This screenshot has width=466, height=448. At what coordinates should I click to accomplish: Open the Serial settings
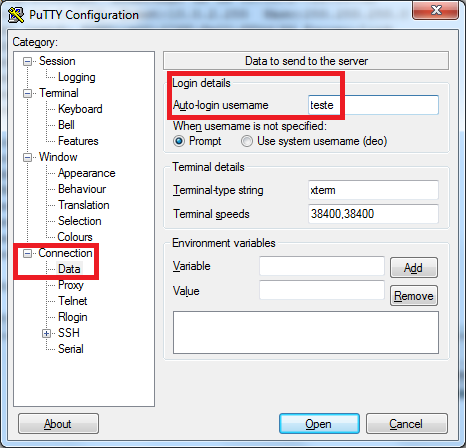(x=70, y=349)
